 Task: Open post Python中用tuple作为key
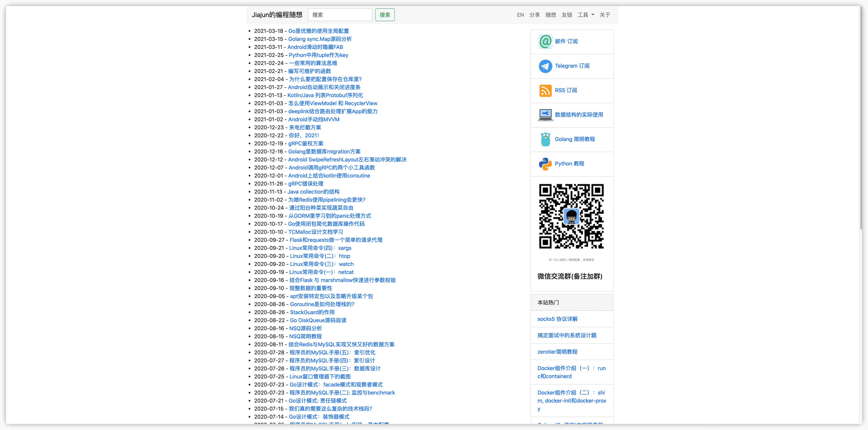(x=318, y=55)
